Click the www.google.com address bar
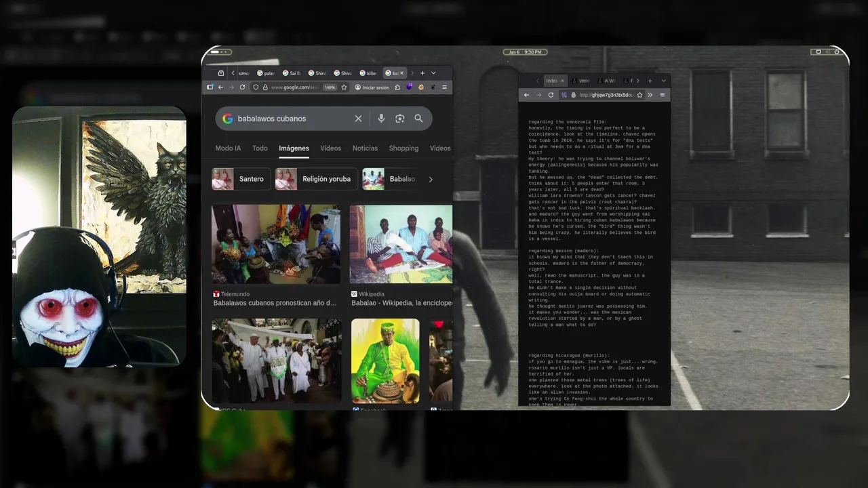The width and height of the screenshot is (868, 488). click(294, 87)
